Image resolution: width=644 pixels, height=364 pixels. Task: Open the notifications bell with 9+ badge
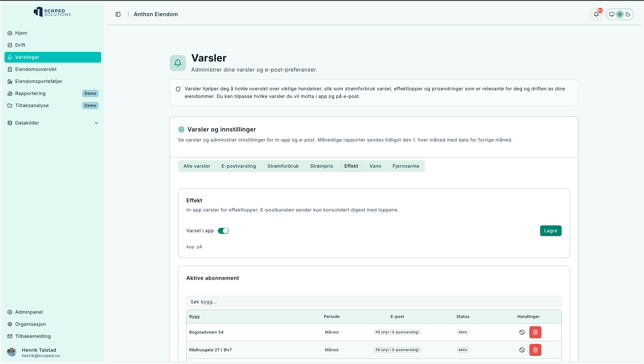(x=596, y=14)
